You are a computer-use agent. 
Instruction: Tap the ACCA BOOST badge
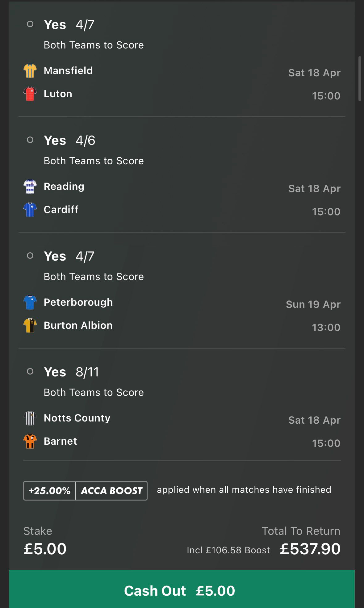click(111, 491)
